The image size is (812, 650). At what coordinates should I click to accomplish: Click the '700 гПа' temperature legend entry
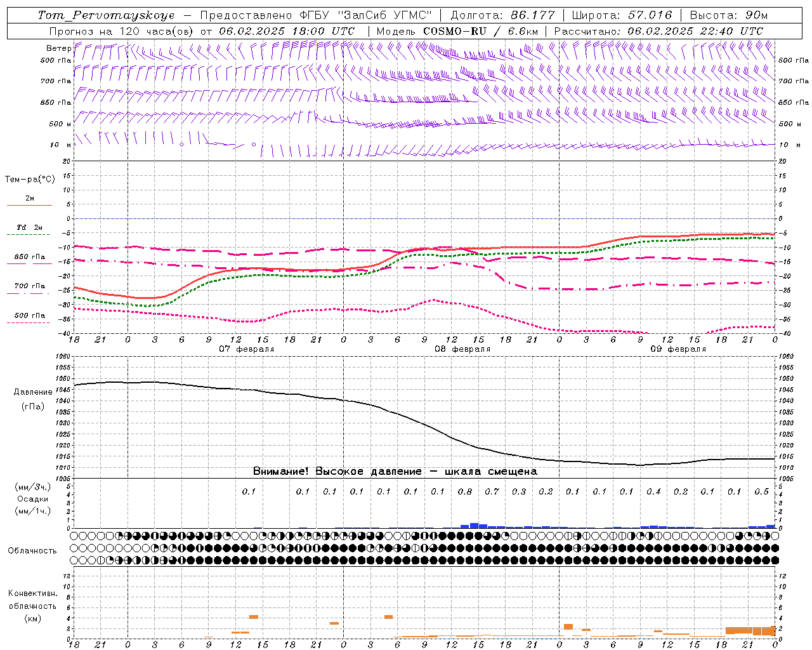pyautogui.click(x=30, y=286)
